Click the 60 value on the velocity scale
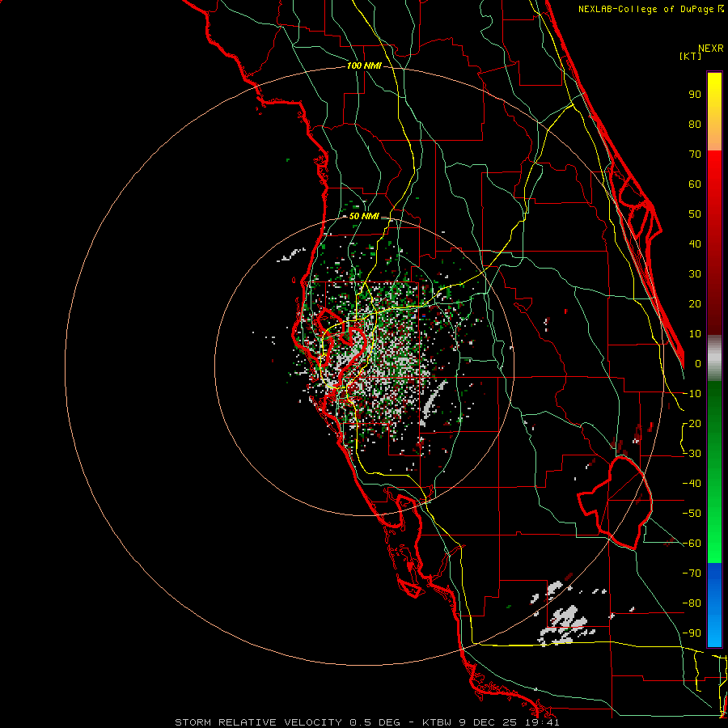 pos(695,184)
